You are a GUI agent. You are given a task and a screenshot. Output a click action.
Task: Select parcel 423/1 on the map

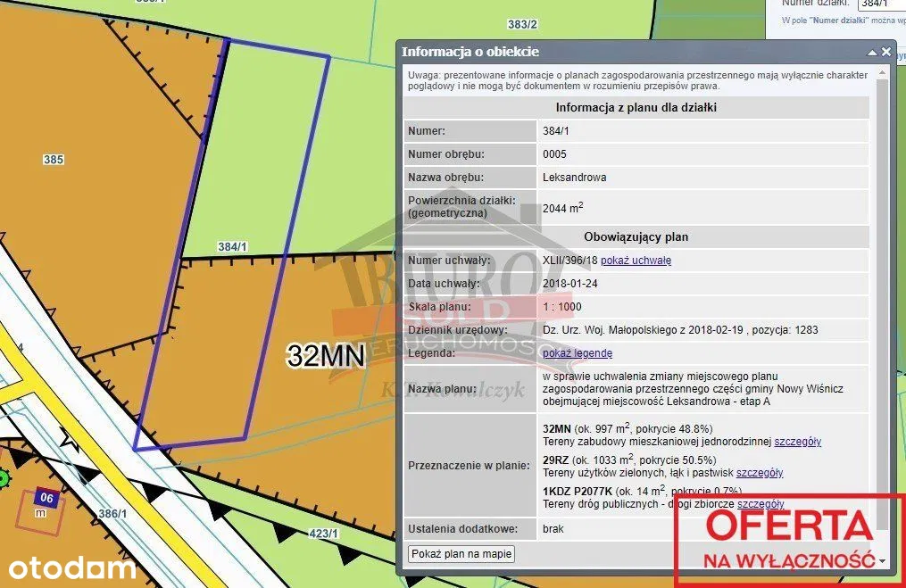[x=323, y=534]
